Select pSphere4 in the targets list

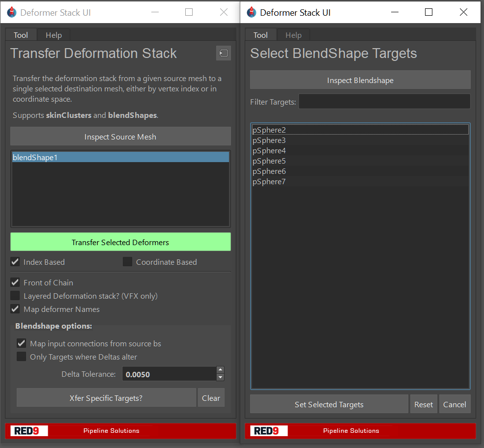pyautogui.click(x=360, y=150)
